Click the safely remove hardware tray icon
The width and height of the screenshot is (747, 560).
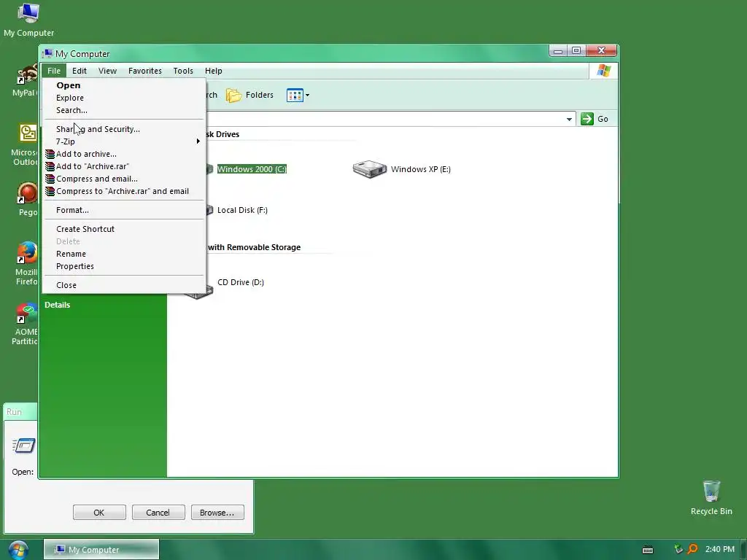(678, 549)
